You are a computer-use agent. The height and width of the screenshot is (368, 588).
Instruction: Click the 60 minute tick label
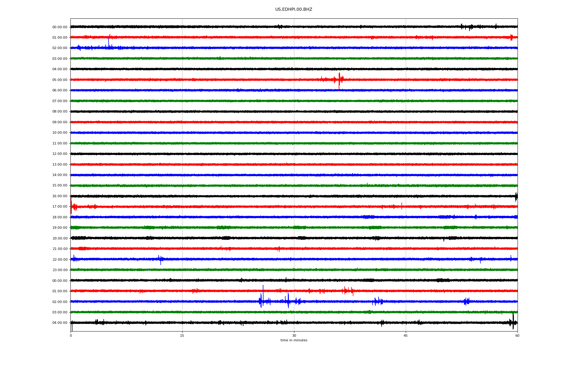click(517, 335)
